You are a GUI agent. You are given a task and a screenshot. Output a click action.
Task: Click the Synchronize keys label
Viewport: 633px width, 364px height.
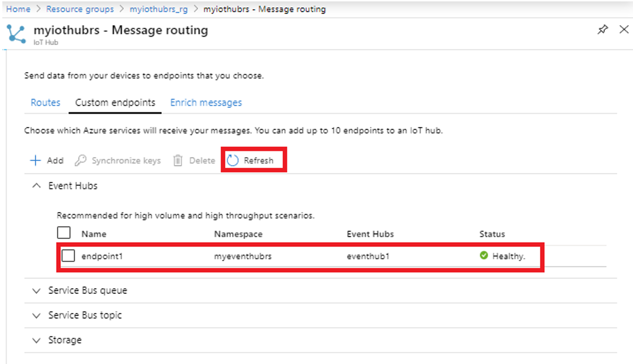pos(126,160)
